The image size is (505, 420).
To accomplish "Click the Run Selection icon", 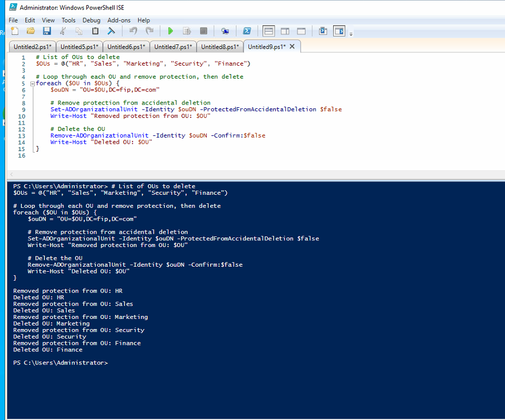I will click(x=187, y=31).
